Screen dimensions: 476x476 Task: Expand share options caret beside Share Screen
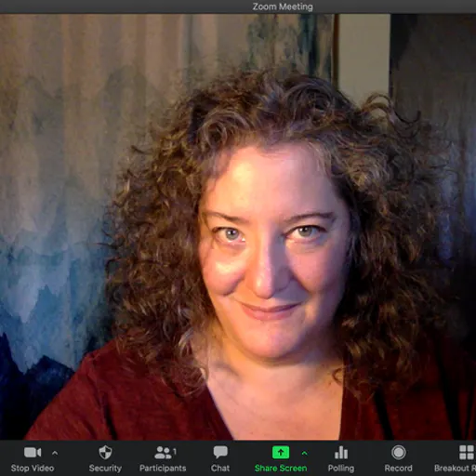(304, 454)
